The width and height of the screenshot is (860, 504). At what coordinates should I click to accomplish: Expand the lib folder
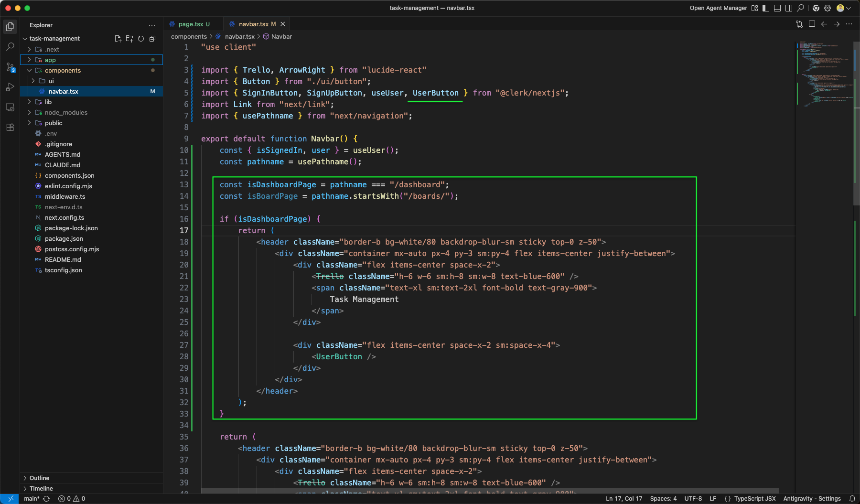(91, 102)
